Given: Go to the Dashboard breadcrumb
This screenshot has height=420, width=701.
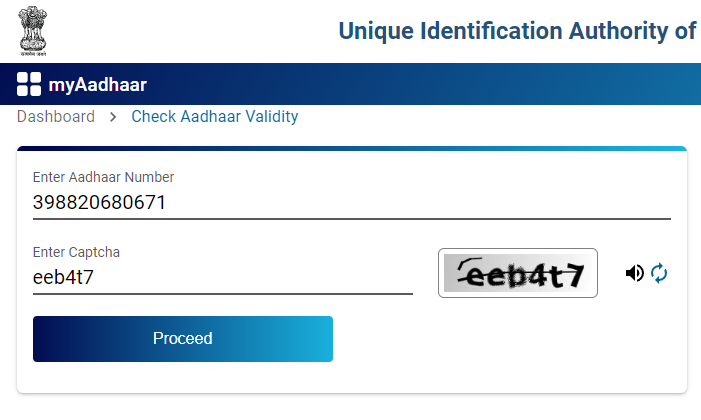Looking at the screenshot, I should (x=56, y=117).
